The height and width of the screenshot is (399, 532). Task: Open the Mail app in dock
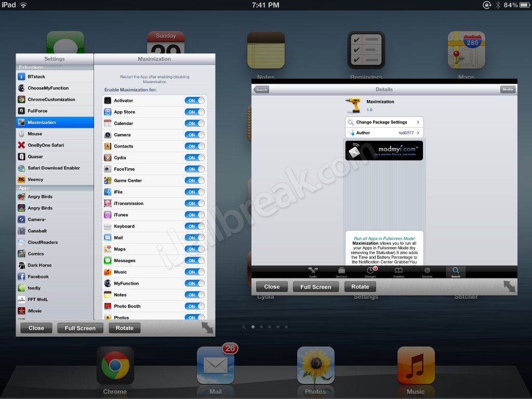pyautogui.click(x=216, y=365)
